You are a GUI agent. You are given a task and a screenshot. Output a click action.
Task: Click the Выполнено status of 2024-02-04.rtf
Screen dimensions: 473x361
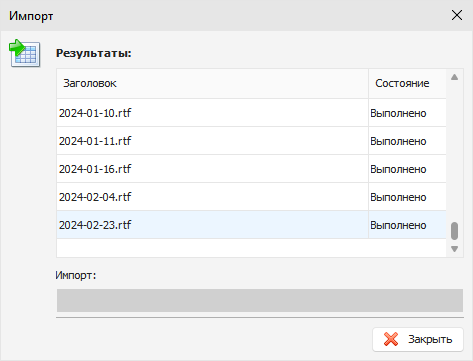click(398, 197)
